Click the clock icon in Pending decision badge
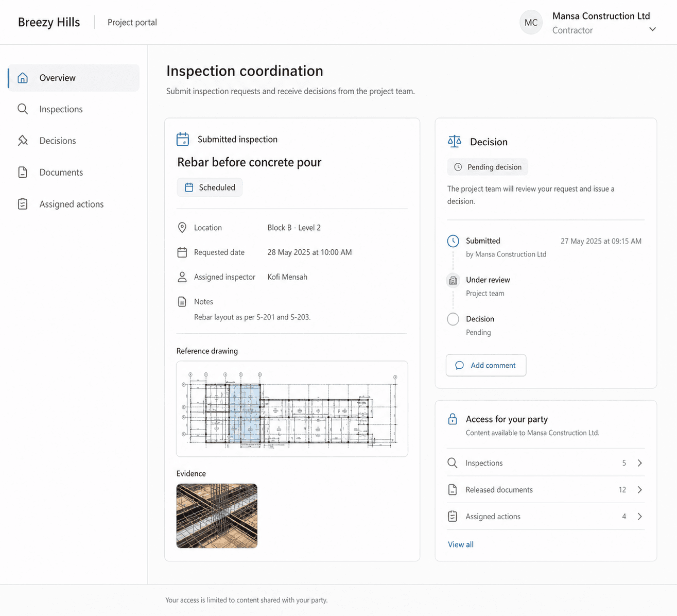 click(x=458, y=167)
